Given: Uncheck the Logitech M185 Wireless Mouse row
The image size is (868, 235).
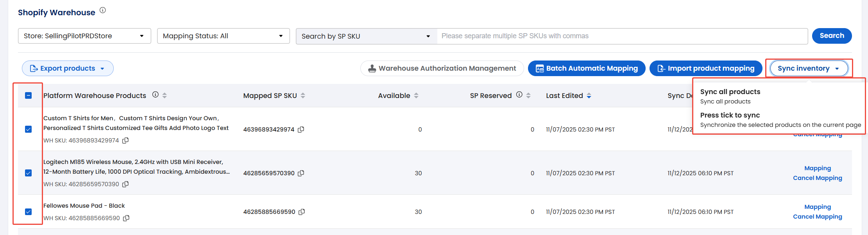Looking at the screenshot, I should pos(29,173).
